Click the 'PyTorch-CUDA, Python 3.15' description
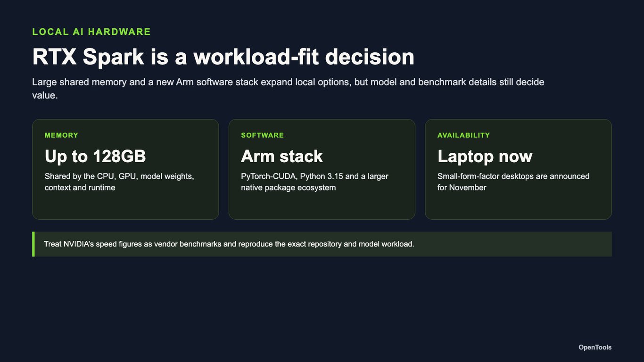This screenshot has width=644, height=362. (x=314, y=182)
